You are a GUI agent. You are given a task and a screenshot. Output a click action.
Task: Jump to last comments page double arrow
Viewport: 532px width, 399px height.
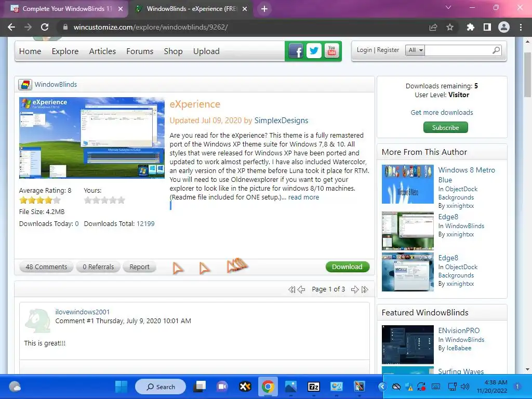[x=365, y=289]
